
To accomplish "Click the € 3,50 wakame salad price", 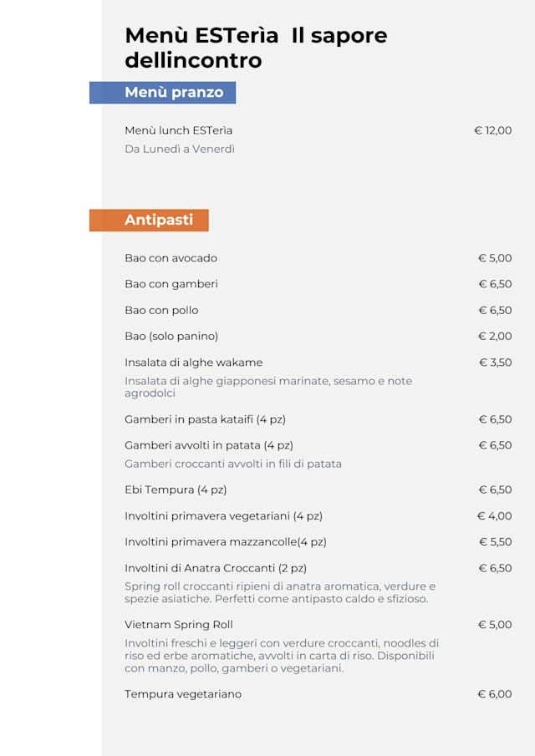I will point(495,363).
